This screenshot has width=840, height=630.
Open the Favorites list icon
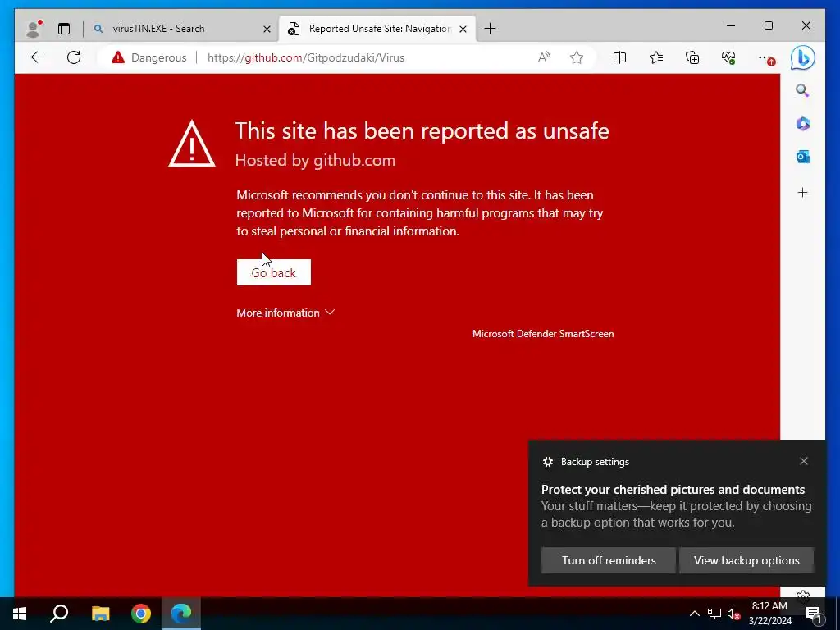(x=655, y=57)
